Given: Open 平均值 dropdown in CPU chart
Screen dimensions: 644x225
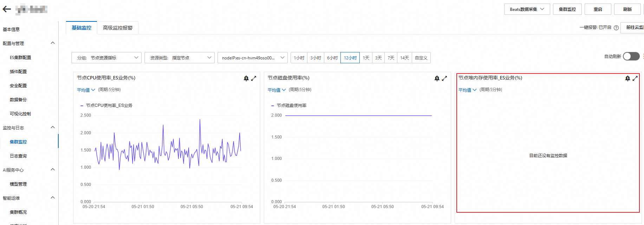Looking at the screenshot, I should [86, 90].
